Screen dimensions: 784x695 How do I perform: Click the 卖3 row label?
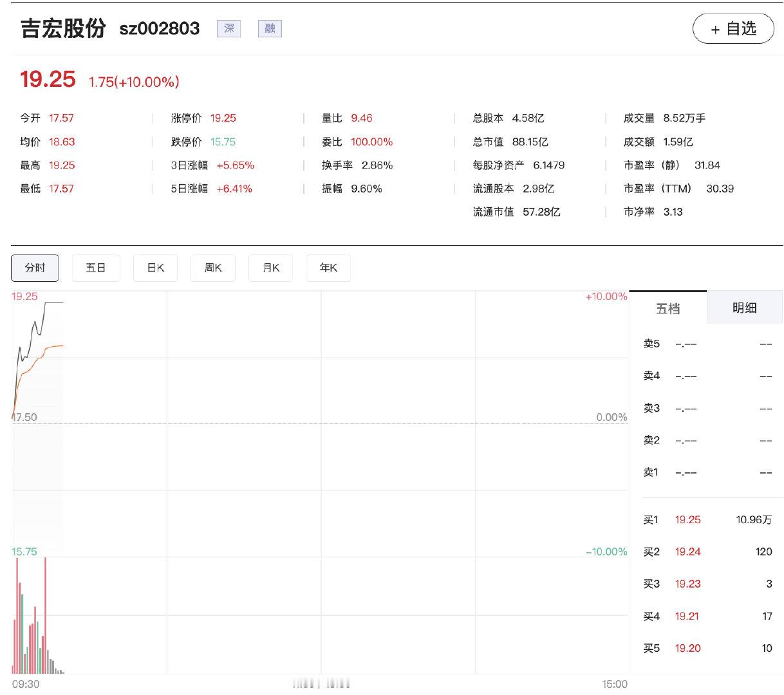point(651,409)
